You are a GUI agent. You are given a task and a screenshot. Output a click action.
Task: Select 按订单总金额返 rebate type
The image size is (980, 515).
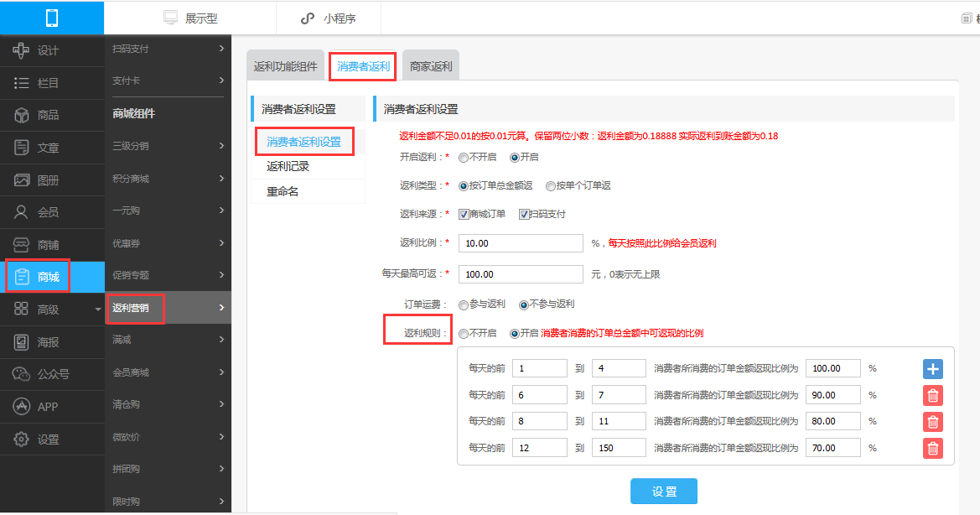[463, 186]
